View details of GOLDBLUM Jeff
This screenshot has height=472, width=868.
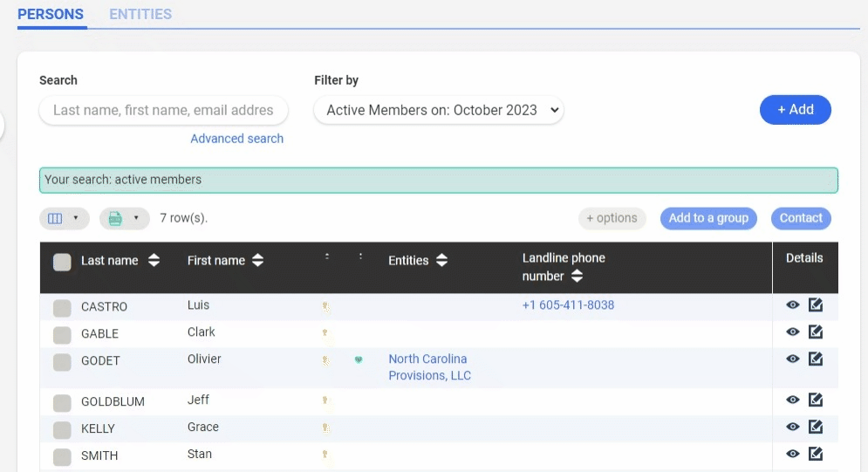(x=793, y=400)
